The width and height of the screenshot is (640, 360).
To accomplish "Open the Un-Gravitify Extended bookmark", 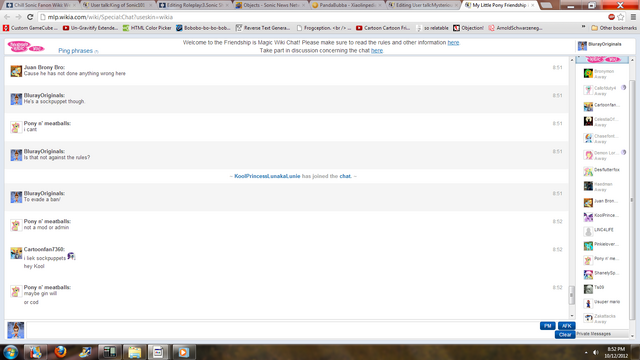I will coord(90,28).
